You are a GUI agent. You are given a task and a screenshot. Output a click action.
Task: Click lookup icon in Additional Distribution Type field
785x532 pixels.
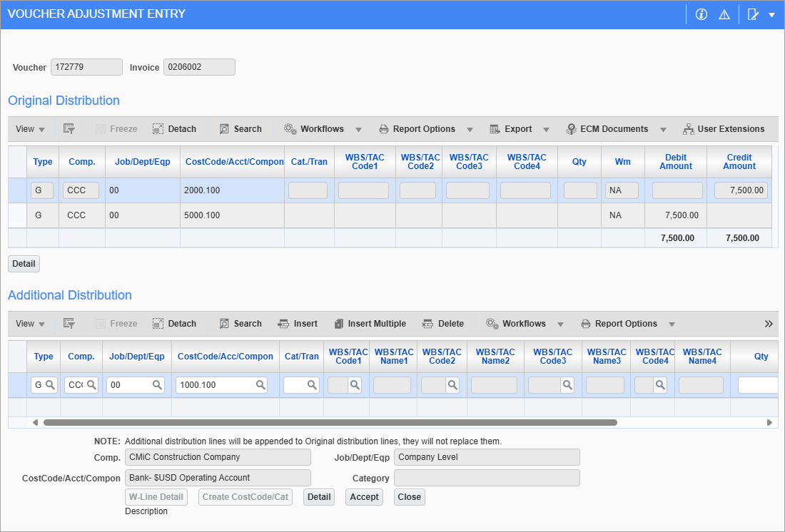tap(50, 385)
